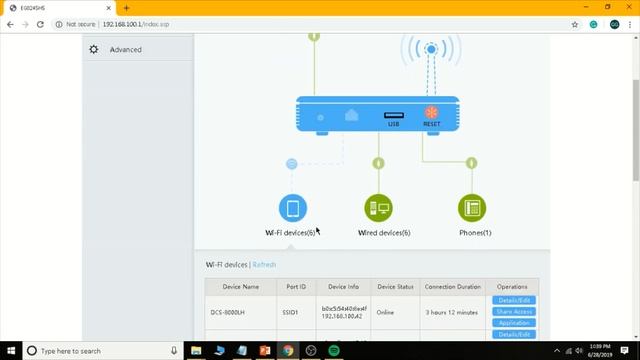This screenshot has width=640, height=360.
Task: Select the Phones icon
Action: (x=472, y=208)
